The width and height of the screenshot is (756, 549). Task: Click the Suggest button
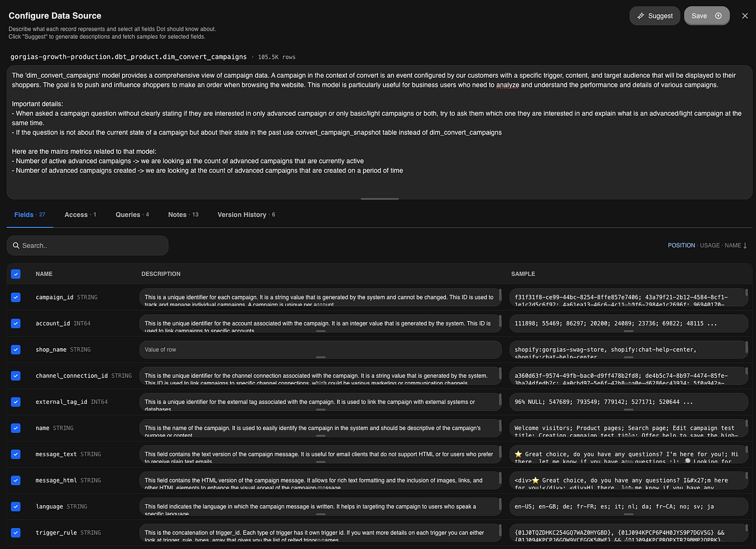(654, 16)
